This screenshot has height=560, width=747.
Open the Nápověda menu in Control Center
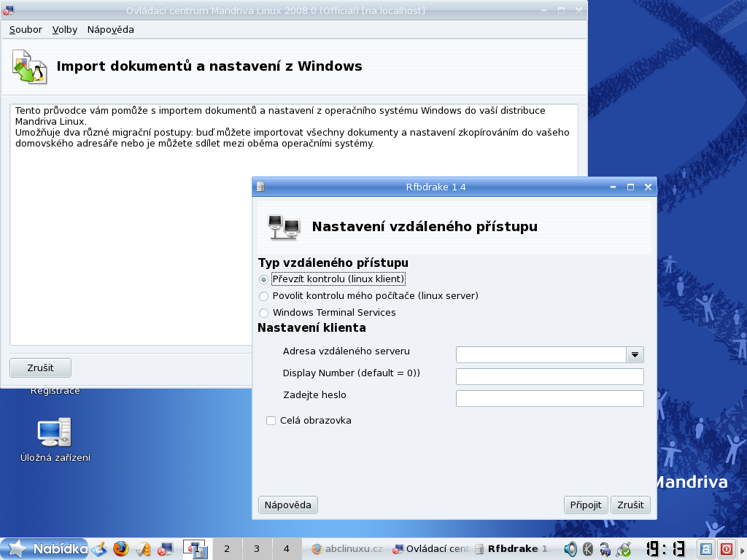pos(111,29)
